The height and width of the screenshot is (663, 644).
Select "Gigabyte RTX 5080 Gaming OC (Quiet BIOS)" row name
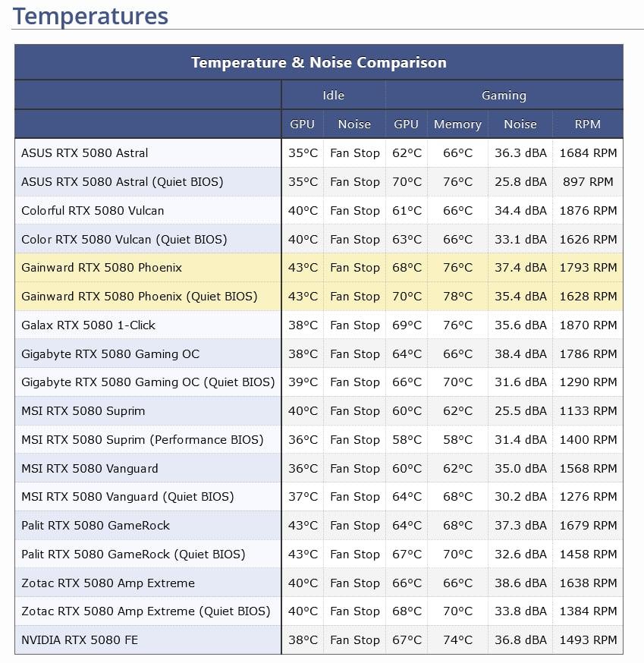[148, 382]
